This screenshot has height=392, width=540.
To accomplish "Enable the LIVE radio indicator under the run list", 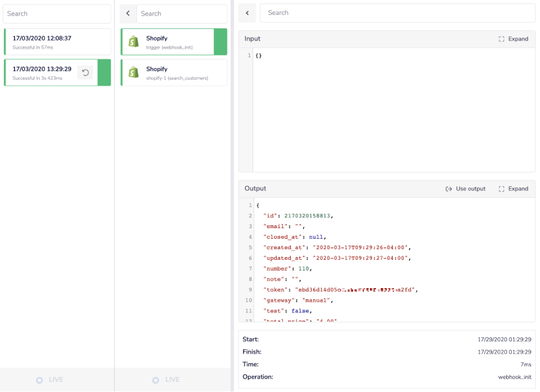I will (40, 380).
